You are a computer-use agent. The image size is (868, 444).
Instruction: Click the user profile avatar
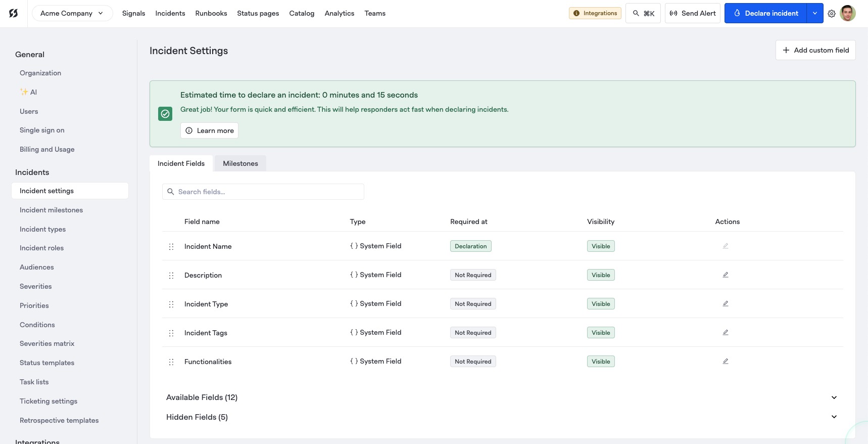pyautogui.click(x=847, y=13)
